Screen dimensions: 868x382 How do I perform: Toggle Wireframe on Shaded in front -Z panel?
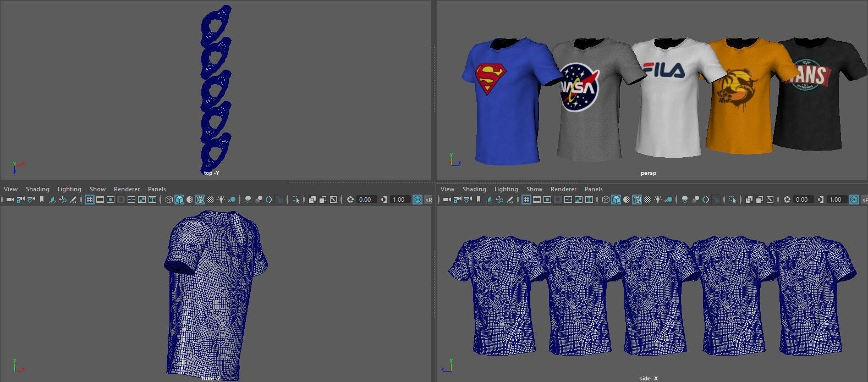(200, 200)
